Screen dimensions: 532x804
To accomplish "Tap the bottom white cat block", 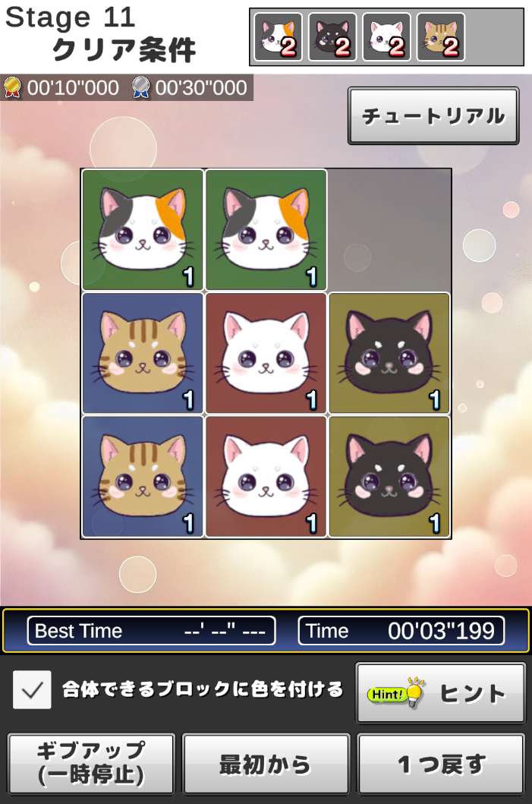I will pyautogui.click(x=266, y=477).
